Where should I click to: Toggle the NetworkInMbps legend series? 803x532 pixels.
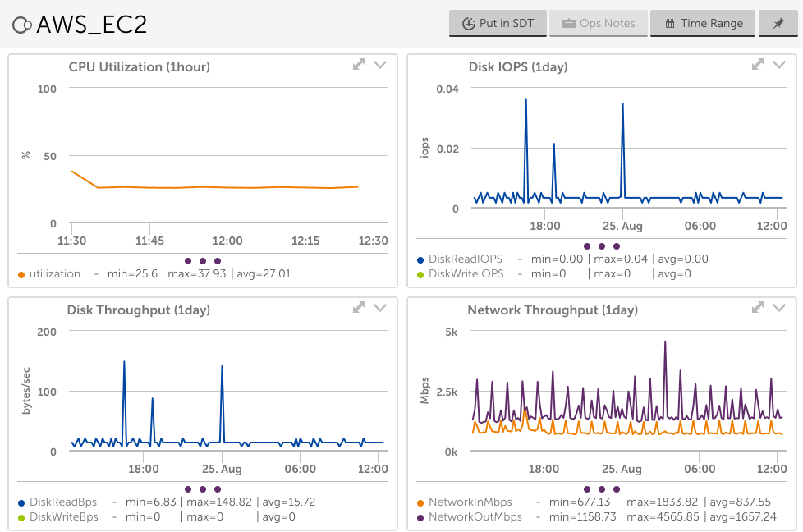[470, 502]
